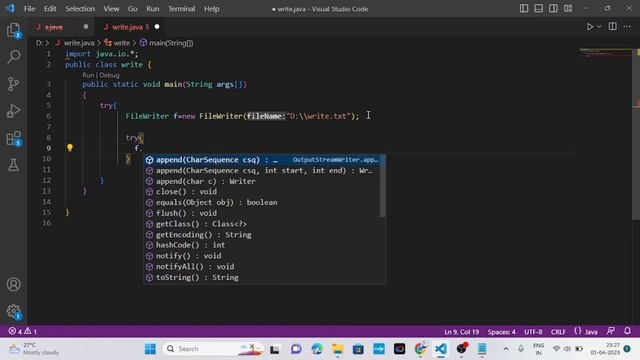Select notifyAll() : void suggestion

[x=264, y=267]
